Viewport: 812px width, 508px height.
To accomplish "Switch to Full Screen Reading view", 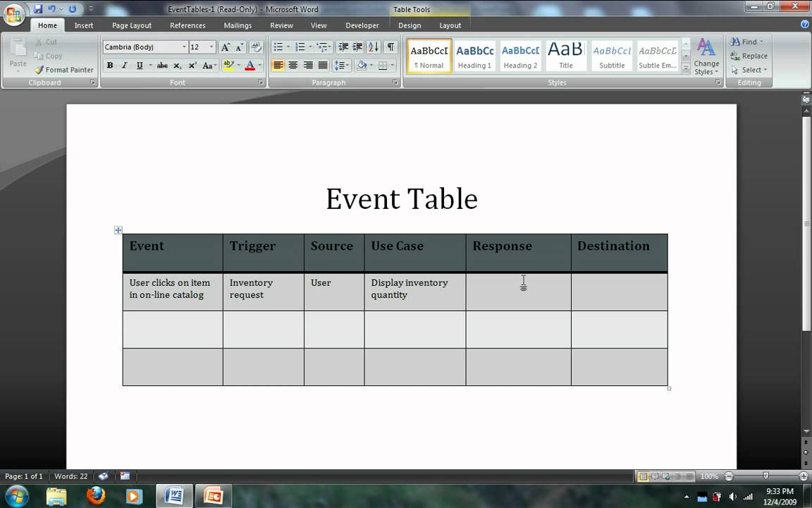I will [655, 476].
